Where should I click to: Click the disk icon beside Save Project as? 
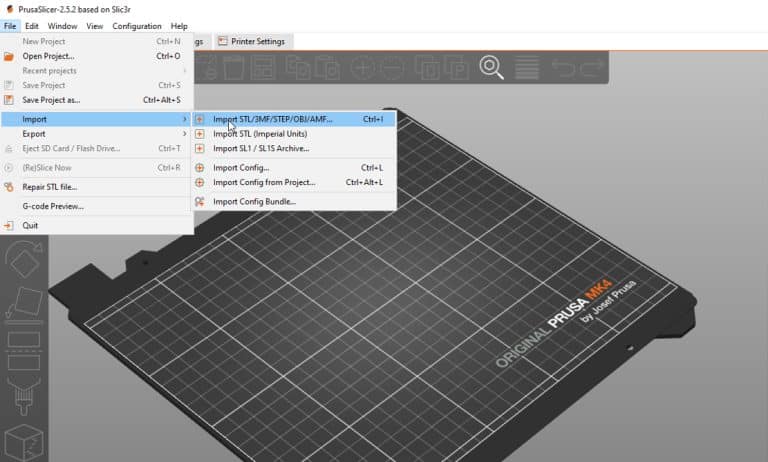pyautogui.click(x=9, y=100)
